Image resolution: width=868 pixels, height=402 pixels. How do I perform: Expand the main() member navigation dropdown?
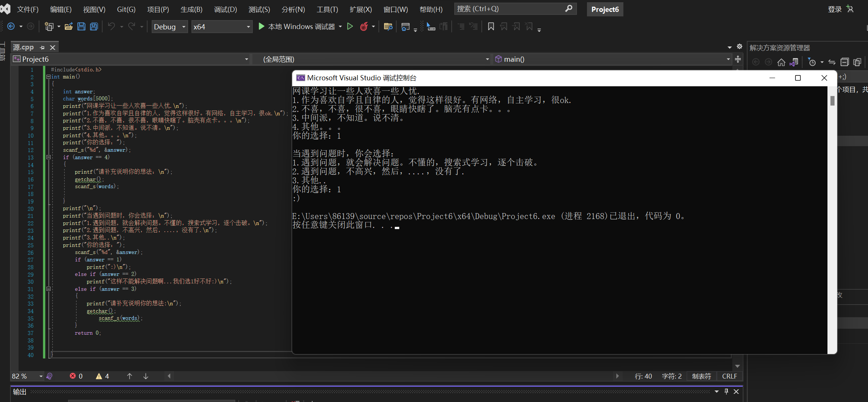728,59
